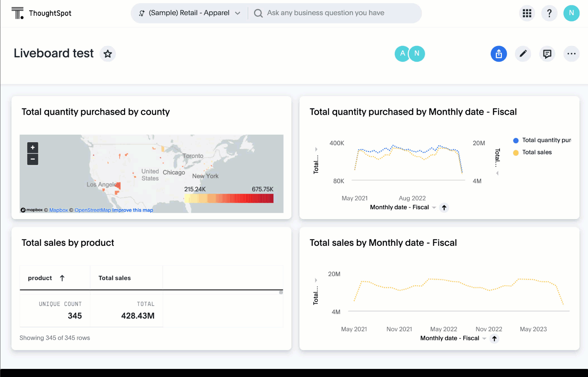Star the Liveboard test as favorite

click(108, 54)
